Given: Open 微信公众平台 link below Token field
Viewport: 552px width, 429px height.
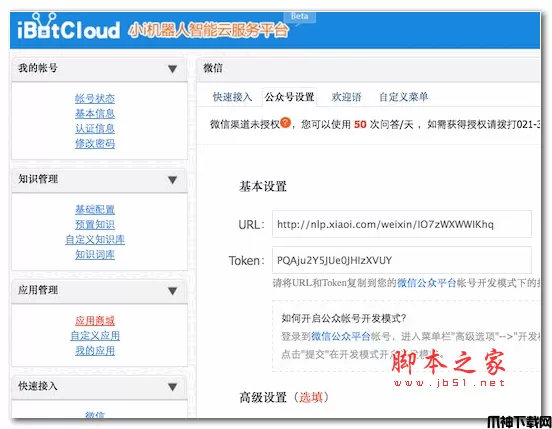Looking at the screenshot, I should 427,283.
